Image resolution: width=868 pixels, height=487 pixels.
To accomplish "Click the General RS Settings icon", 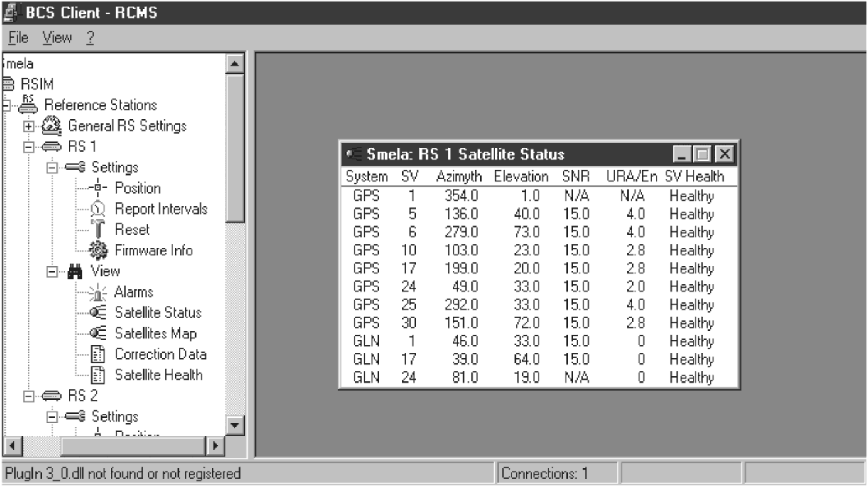I will pos(52,126).
